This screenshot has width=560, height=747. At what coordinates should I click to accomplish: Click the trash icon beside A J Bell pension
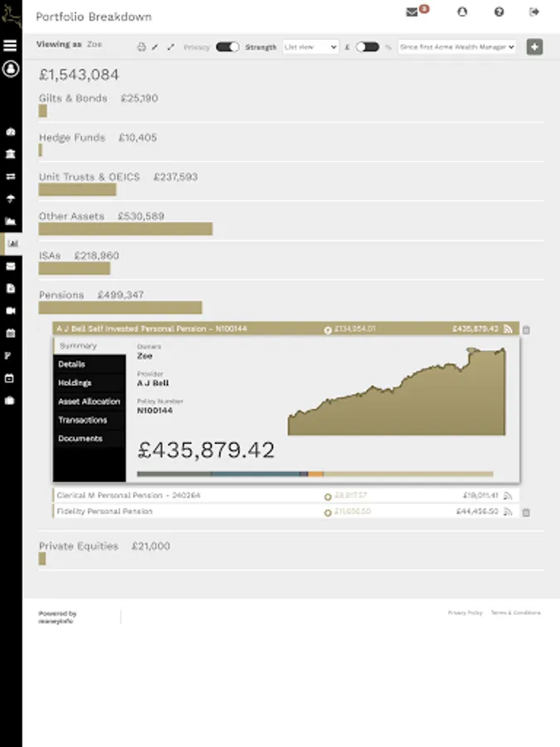[526, 330]
